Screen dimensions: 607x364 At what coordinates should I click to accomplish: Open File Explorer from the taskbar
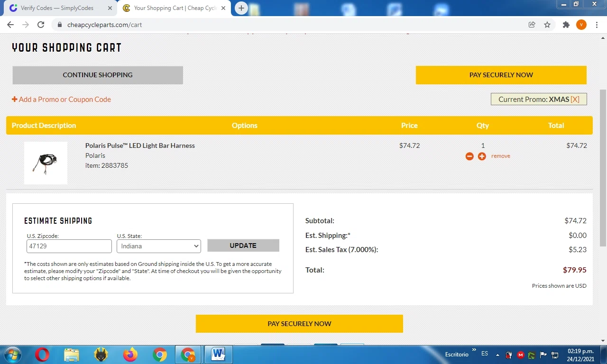pyautogui.click(x=72, y=355)
